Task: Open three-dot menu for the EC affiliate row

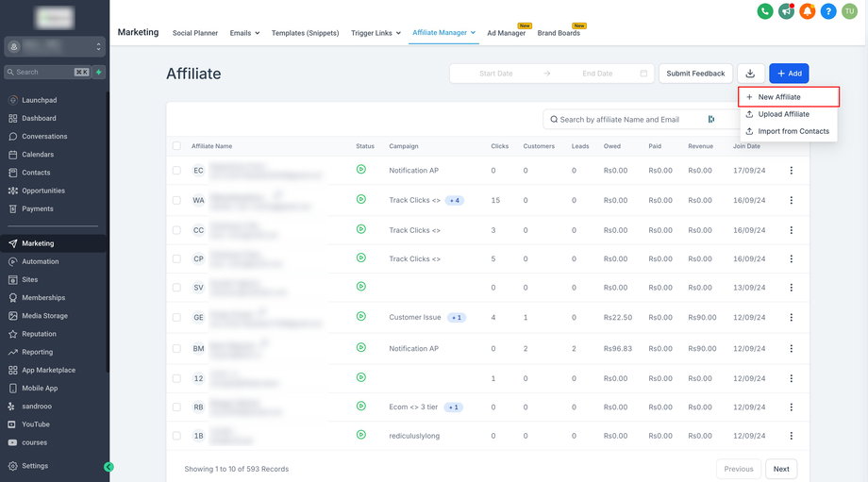Action: [x=791, y=171]
